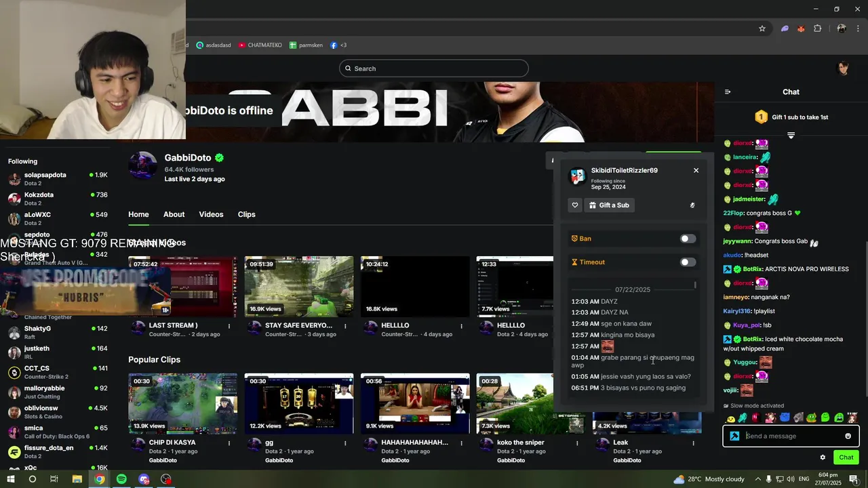Image resolution: width=868 pixels, height=488 pixels.
Task: Open the koko the sniper clip title
Action: 521,443
